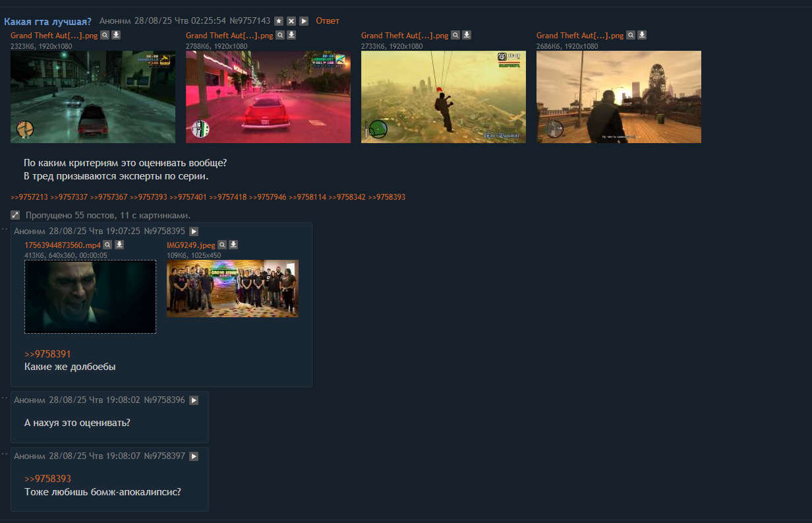Add thread to favorites with star icon
Screen dimensions: 812x523
(x=279, y=21)
